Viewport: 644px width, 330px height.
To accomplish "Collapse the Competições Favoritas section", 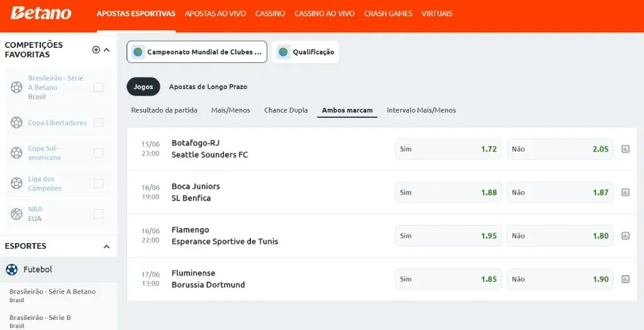I will tap(107, 50).
